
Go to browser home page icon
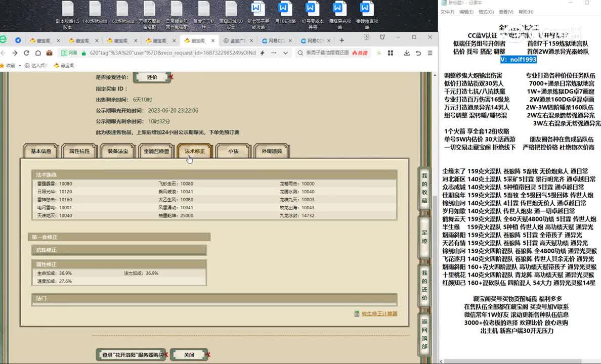click(x=37, y=53)
